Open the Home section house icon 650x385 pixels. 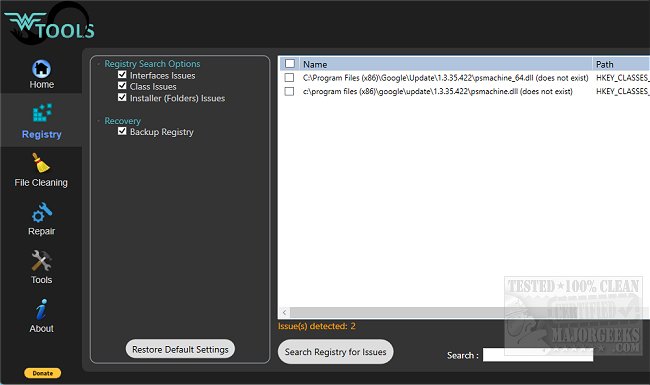point(41,69)
